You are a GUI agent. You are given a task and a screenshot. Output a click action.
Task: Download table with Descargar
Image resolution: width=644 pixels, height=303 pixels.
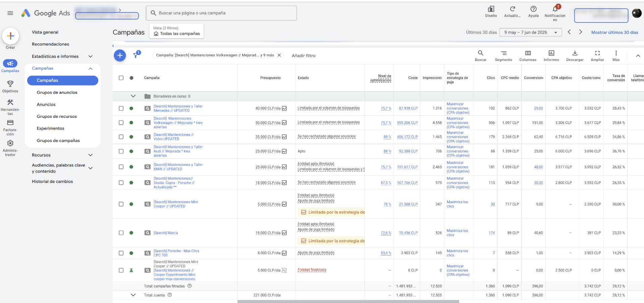(x=575, y=56)
